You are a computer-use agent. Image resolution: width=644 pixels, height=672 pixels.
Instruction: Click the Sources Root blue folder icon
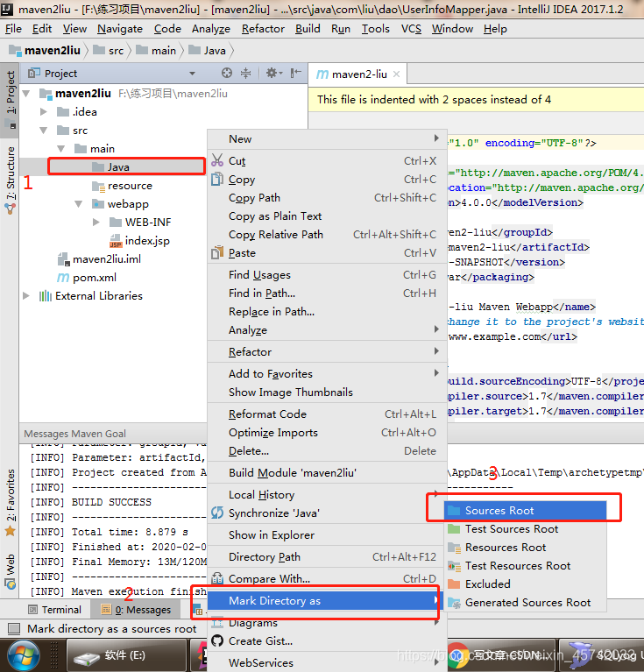[453, 510]
